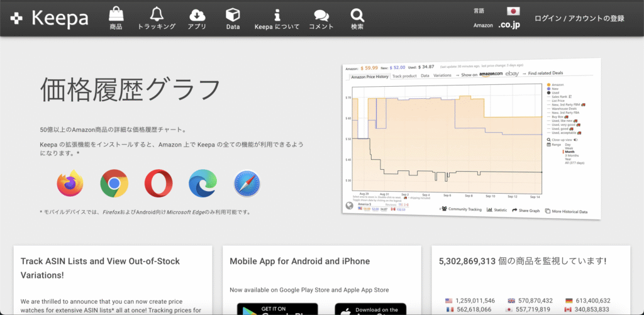Click the Keepa logo

click(x=49, y=18)
